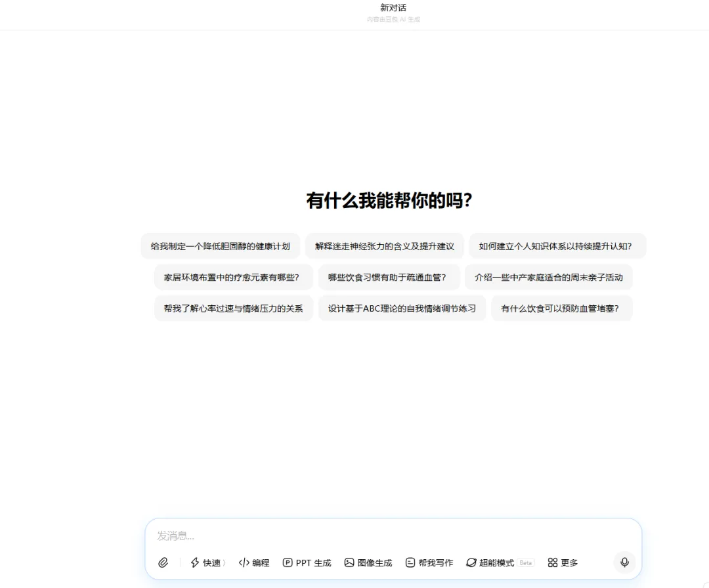
Task: Open the 快速 speed mode dropdown
Action: tap(207, 562)
